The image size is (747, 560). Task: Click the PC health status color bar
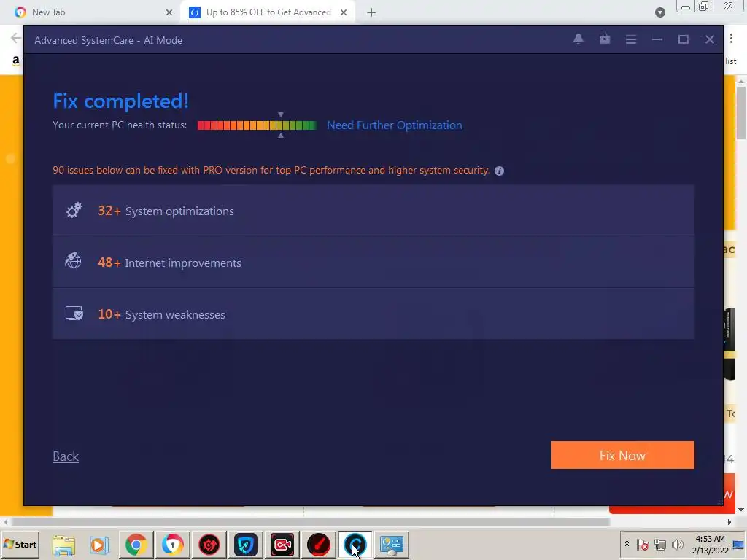257,125
